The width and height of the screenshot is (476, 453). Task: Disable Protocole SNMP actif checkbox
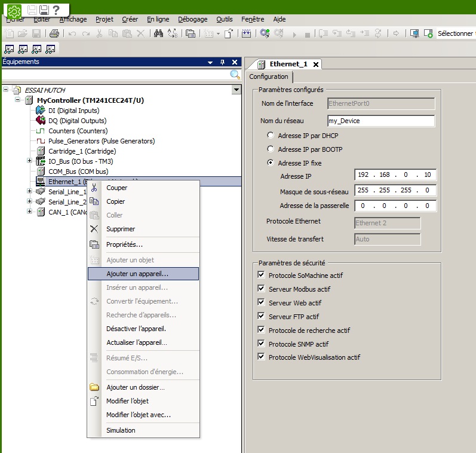(261, 344)
